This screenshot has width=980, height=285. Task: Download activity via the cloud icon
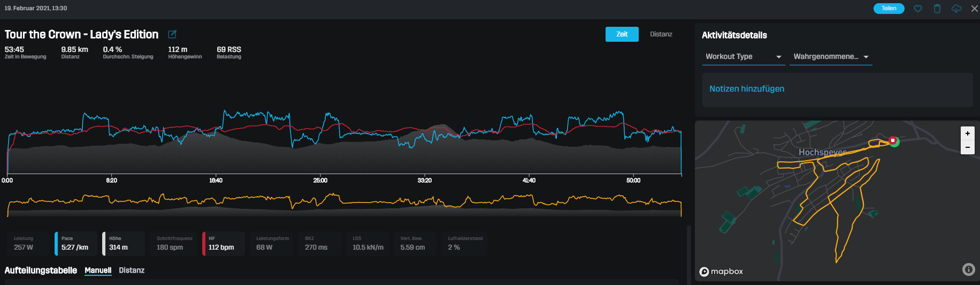pyautogui.click(x=956, y=9)
